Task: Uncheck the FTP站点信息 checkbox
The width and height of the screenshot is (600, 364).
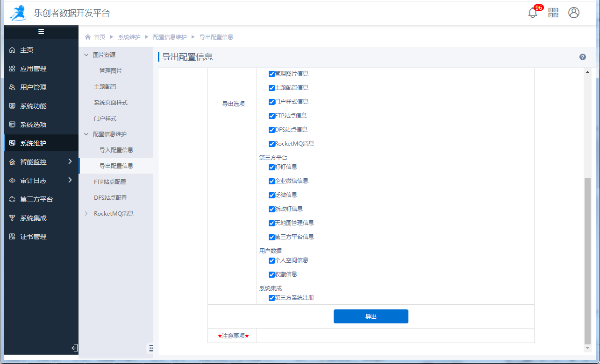Action: click(x=271, y=116)
